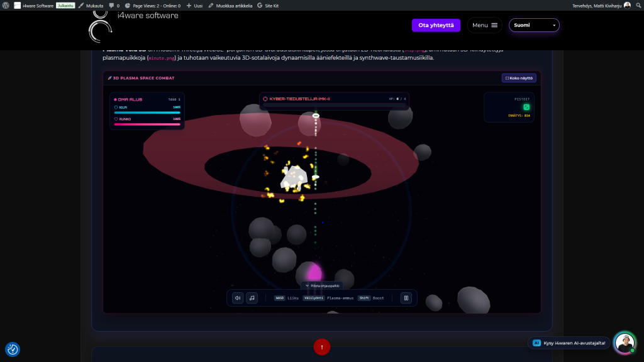
Task: Open the accessibility widget icon
Action: pyautogui.click(x=13, y=349)
